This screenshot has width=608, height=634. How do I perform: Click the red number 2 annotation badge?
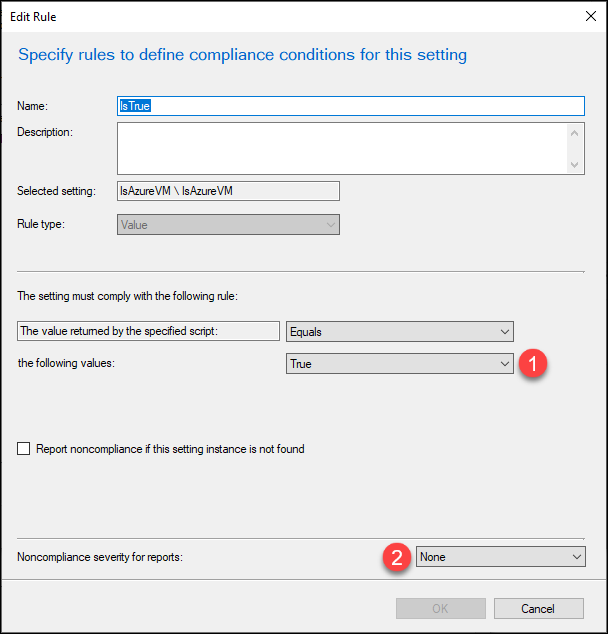[397, 557]
